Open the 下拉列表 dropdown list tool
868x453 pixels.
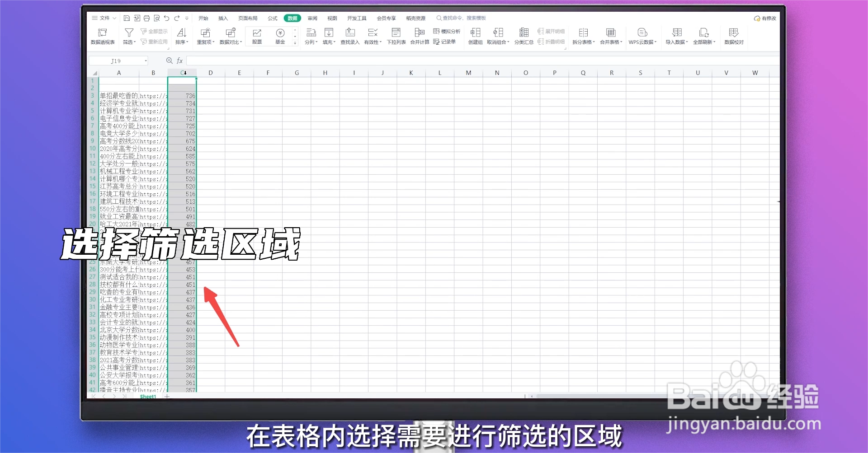(396, 36)
